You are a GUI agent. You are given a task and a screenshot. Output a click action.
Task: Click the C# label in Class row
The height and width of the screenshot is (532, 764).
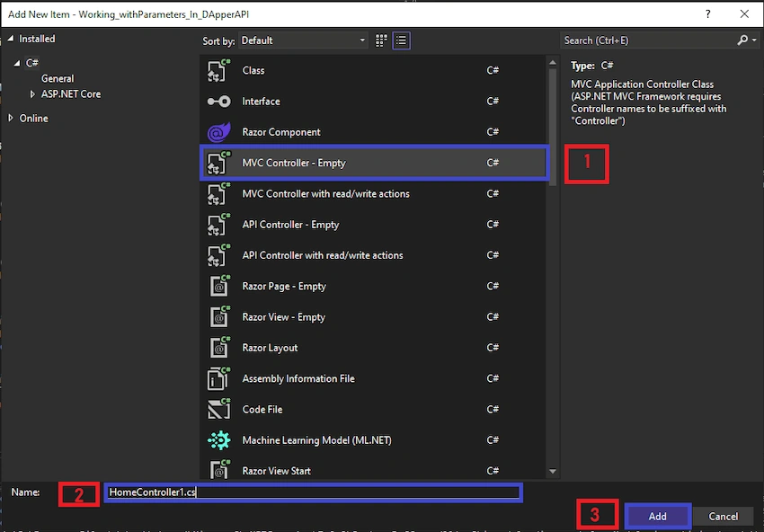click(493, 70)
